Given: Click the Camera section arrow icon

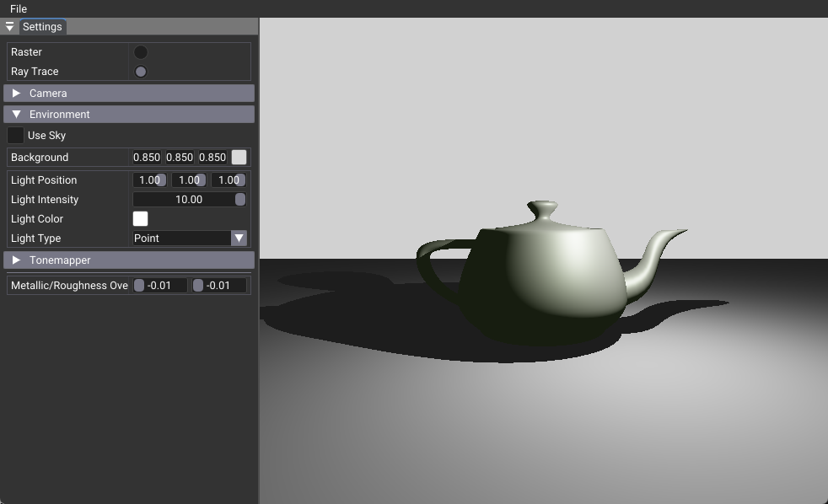Looking at the screenshot, I should pos(16,94).
